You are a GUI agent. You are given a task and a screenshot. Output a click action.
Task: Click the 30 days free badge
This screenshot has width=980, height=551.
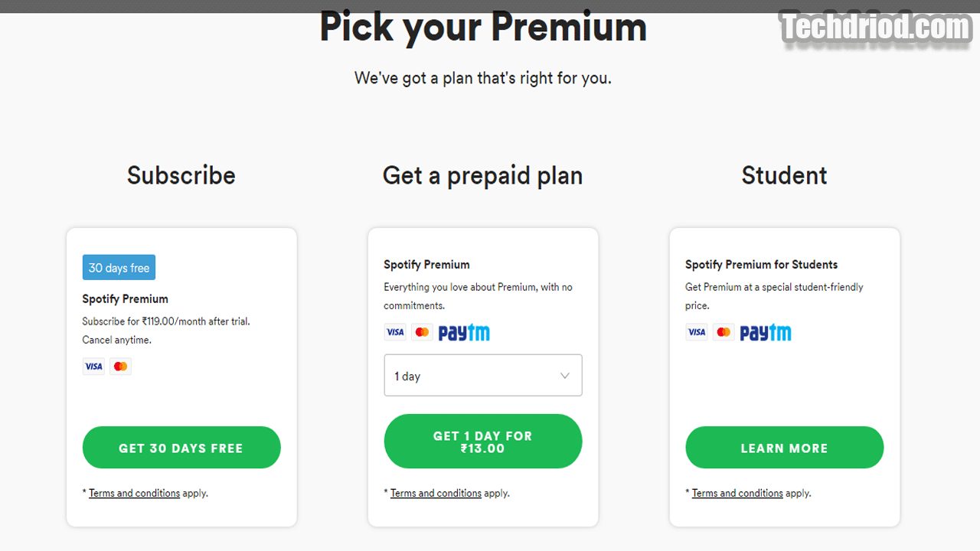click(119, 267)
